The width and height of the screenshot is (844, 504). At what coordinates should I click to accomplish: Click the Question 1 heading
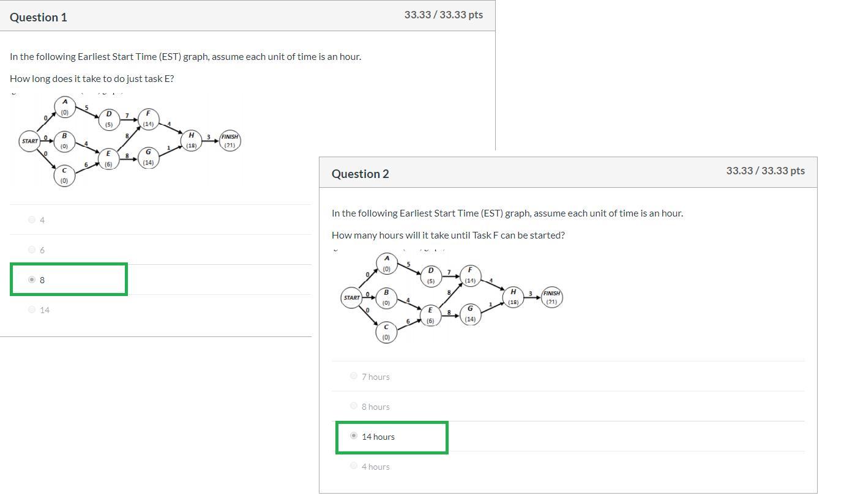[x=39, y=17]
